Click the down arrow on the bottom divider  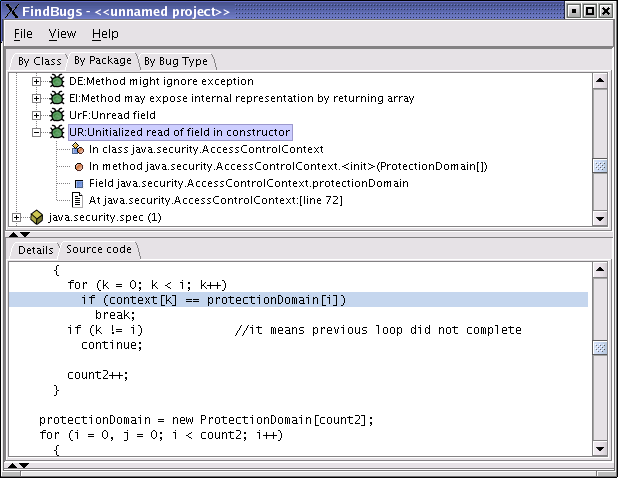[24, 465]
